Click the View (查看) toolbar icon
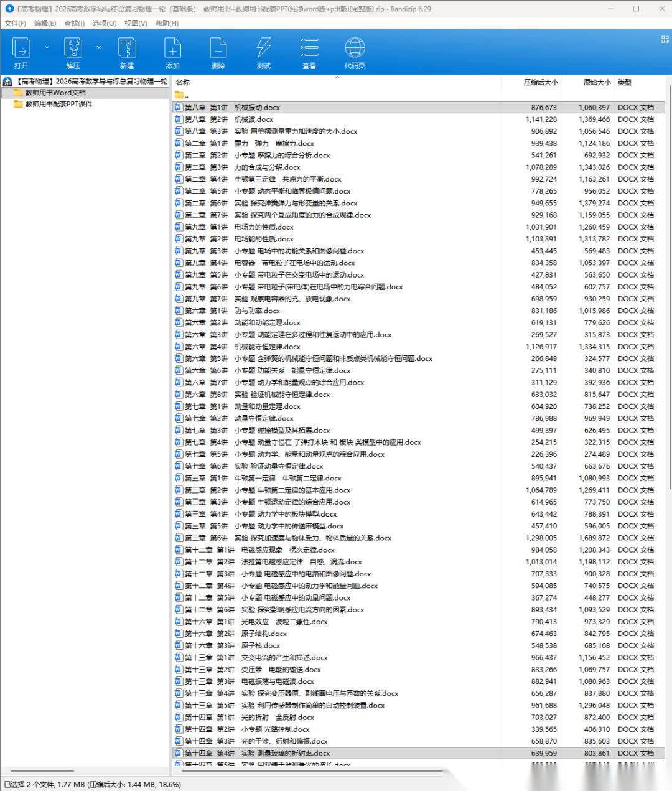The height and width of the screenshot is (791, 672). [x=309, y=49]
